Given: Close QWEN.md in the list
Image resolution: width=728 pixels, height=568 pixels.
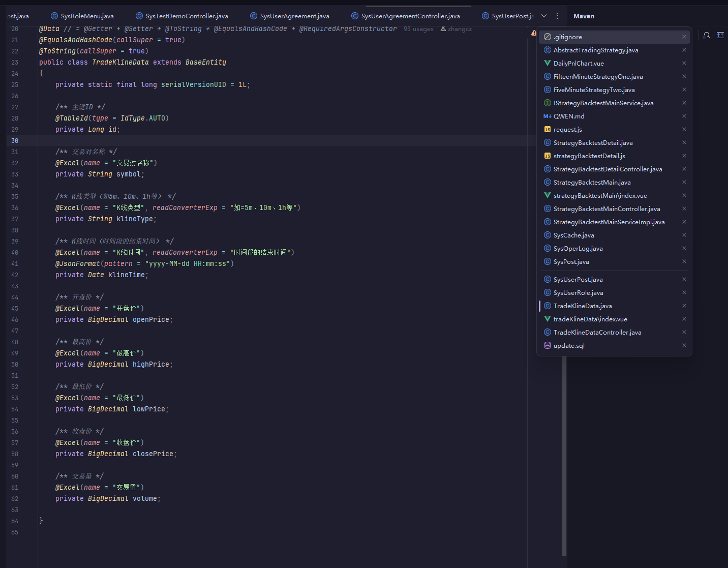Looking at the screenshot, I should [684, 116].
